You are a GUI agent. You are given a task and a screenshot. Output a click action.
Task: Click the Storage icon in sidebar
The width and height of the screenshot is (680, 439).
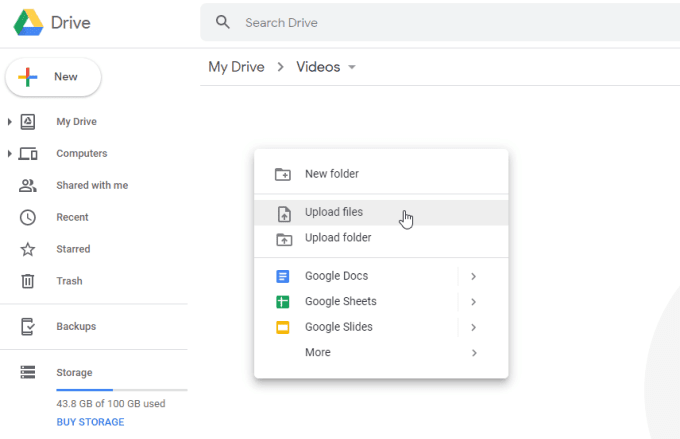(x=28, y=373)
